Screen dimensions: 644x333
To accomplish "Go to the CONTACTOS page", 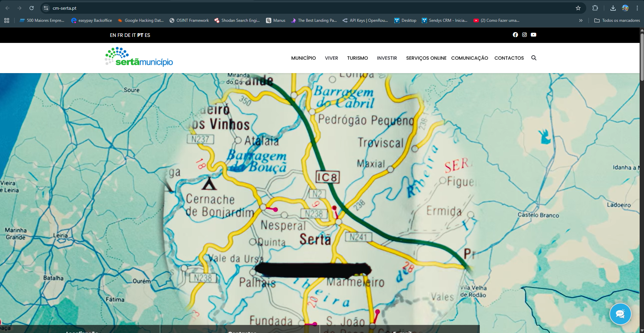I will [x=509, y=58].
